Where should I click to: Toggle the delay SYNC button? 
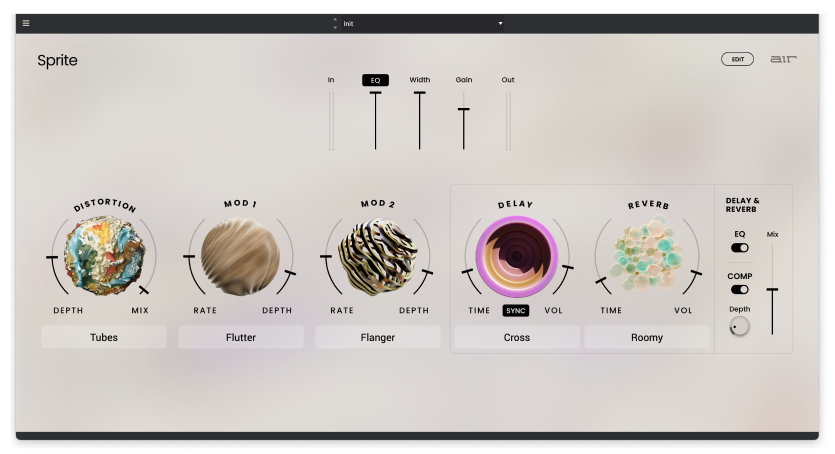click(515, 310)
